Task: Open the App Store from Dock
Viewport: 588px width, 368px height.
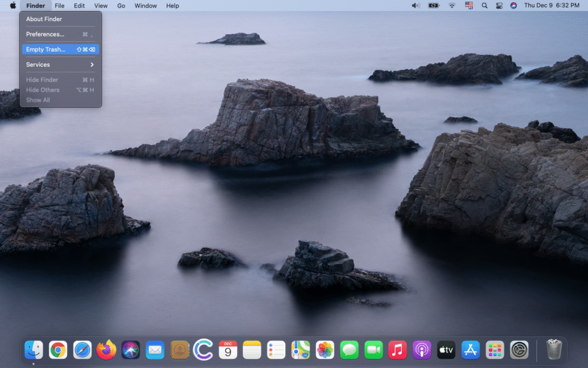Action: [470, 350]
